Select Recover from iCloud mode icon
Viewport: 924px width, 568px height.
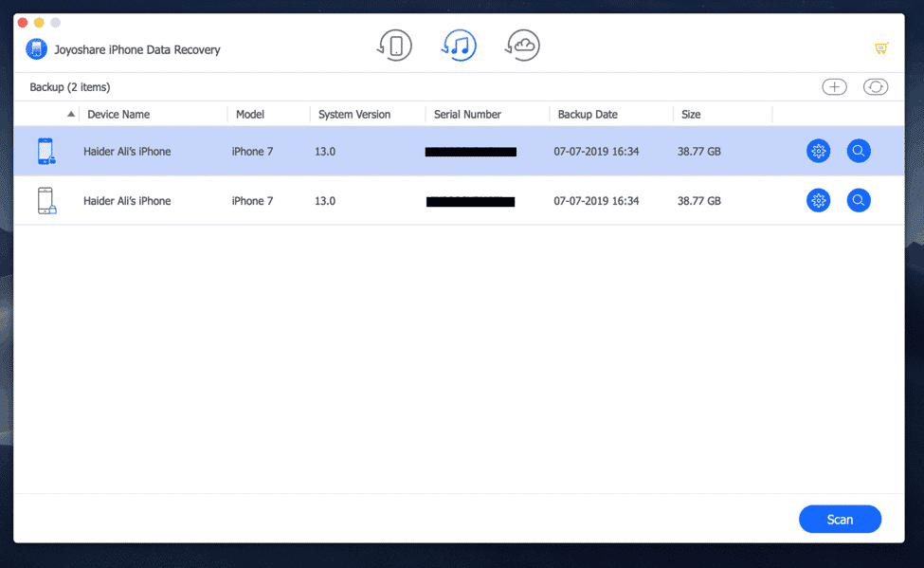point(522,46)
